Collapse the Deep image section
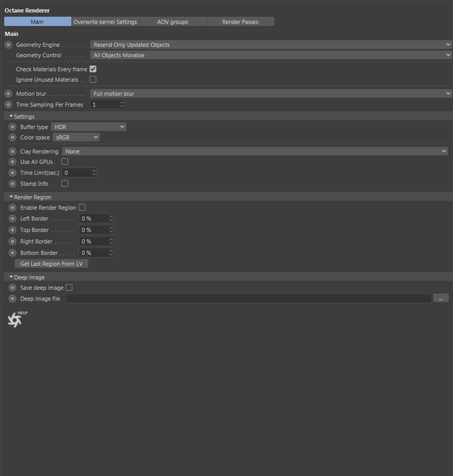This screenshot has width=453, height=476. 11,277
